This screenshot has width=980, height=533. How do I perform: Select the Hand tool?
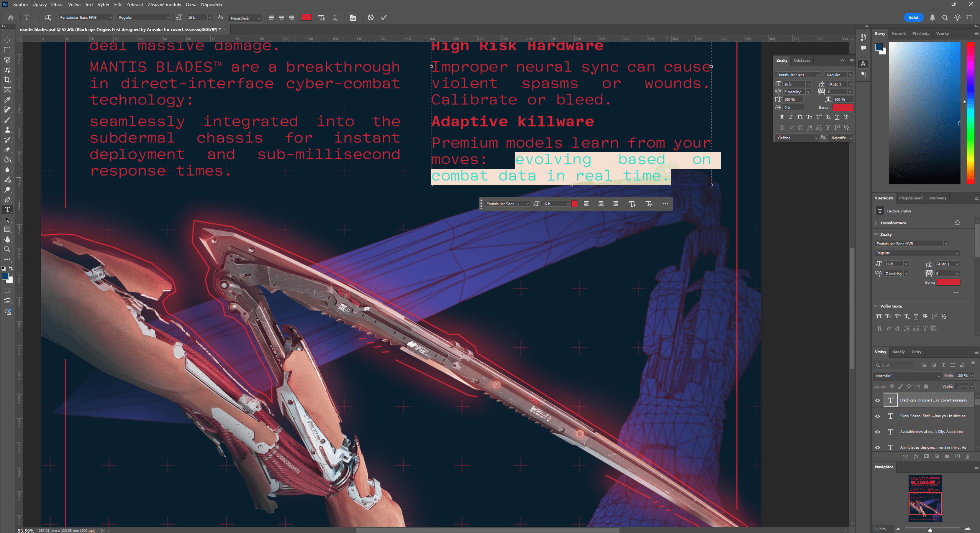pos(7,239)
